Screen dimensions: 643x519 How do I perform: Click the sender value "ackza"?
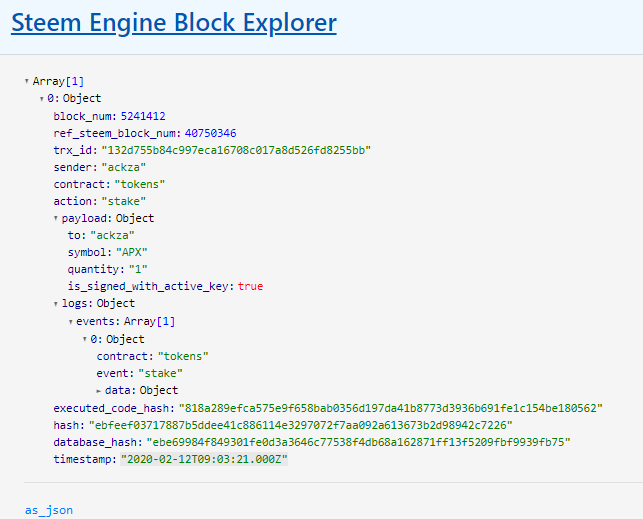[123, 167]
